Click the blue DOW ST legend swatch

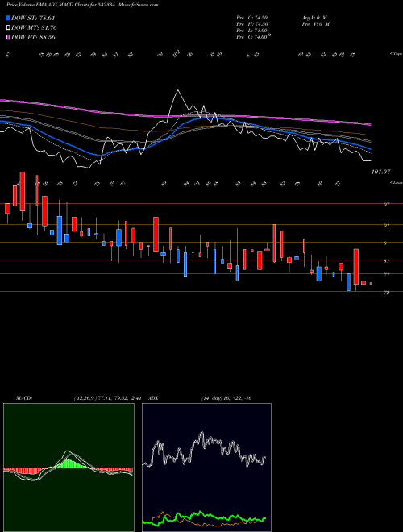click(x=8, y=18)
